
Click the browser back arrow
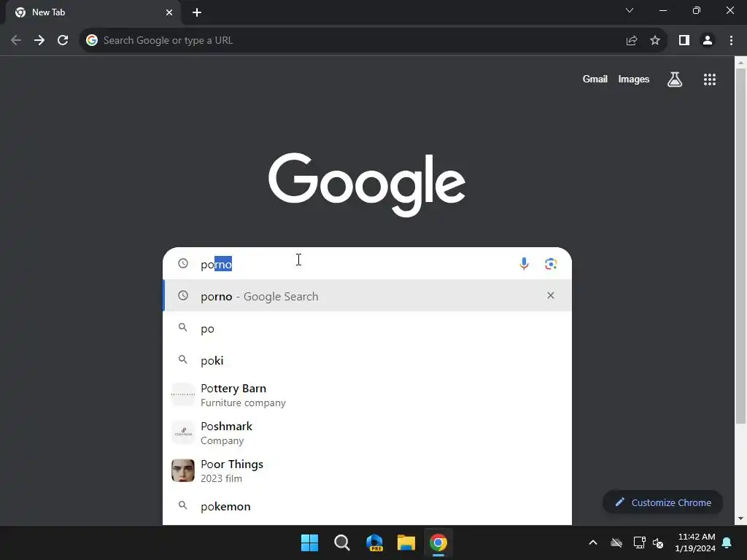coord(16,41)
